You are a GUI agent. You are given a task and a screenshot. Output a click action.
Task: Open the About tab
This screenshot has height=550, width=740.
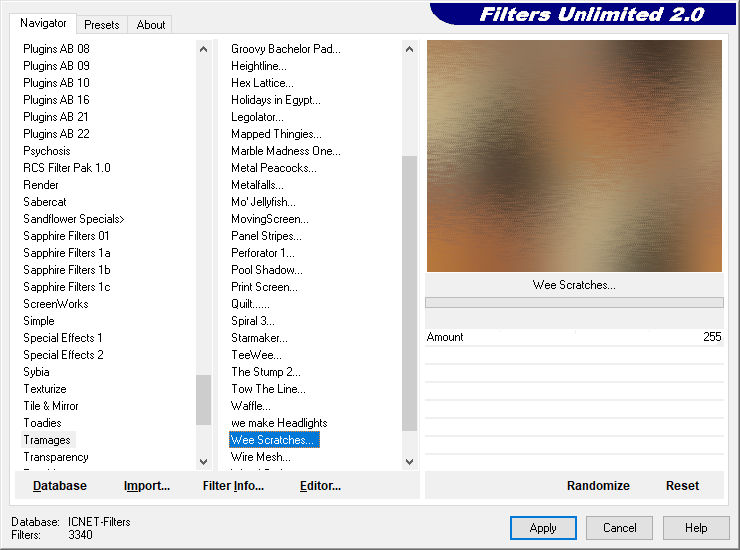(x=151, y=25)
